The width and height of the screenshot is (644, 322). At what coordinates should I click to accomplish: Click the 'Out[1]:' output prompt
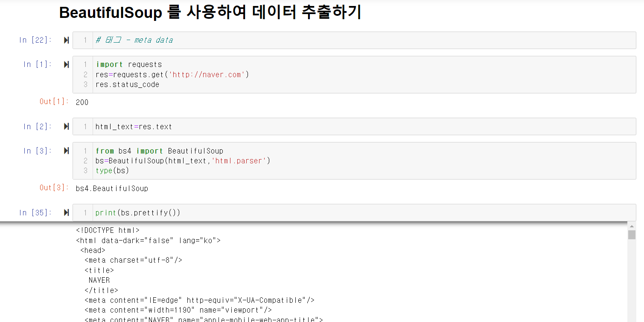coord(54,102)
